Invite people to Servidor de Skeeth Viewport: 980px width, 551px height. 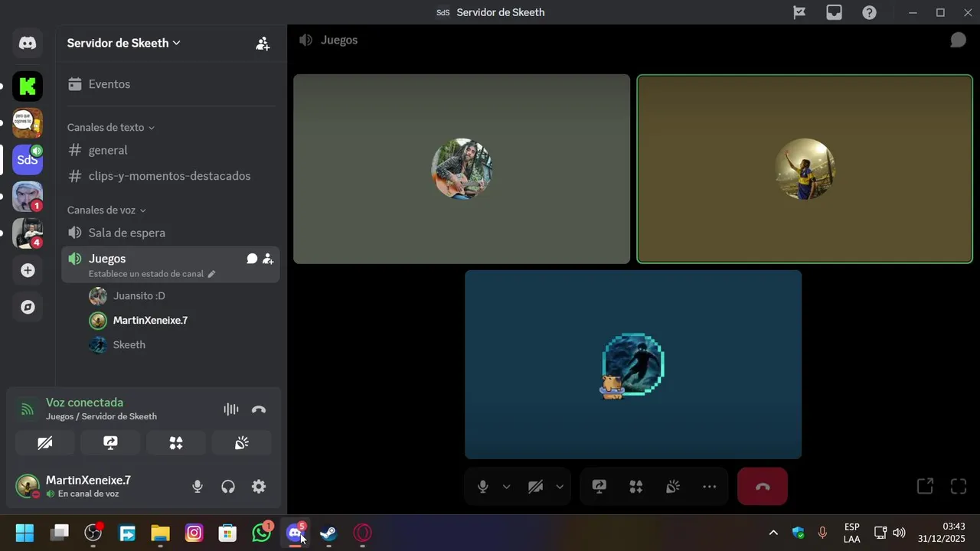pyautogui.click(x=263, y=44)
